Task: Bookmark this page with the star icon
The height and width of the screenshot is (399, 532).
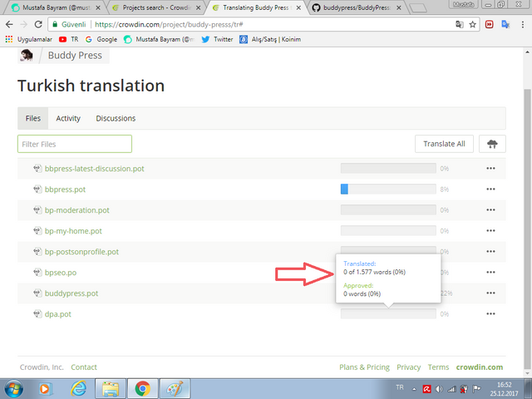Action: 472,24
